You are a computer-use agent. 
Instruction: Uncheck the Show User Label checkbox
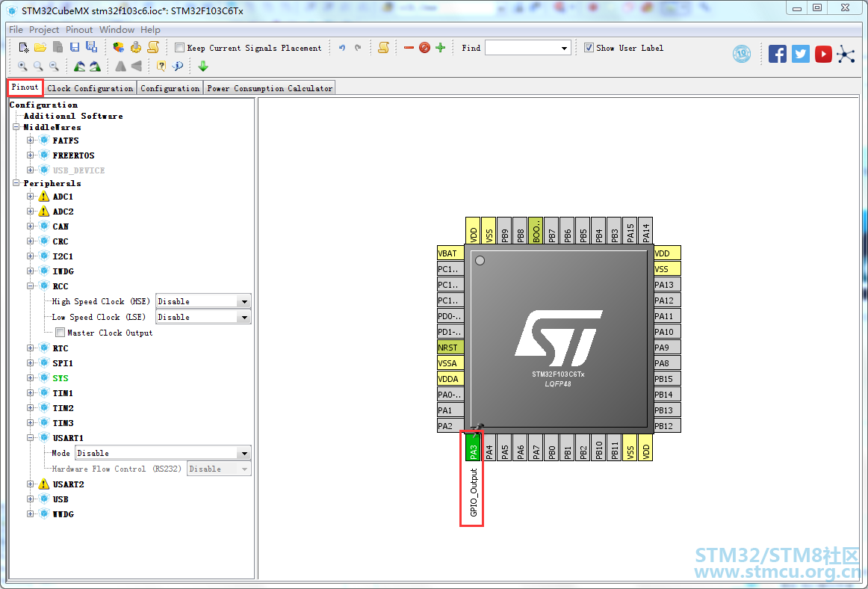pos(589,48)
